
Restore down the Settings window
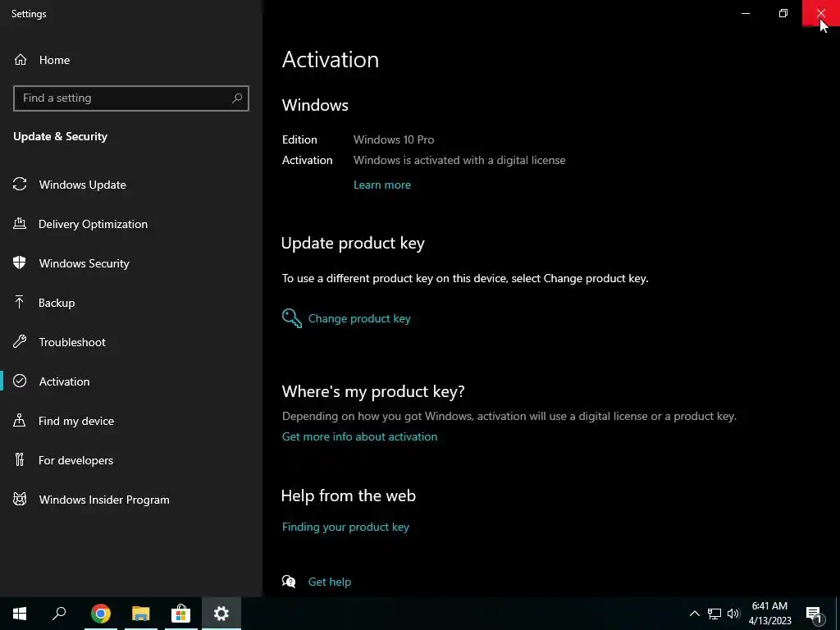783,13
